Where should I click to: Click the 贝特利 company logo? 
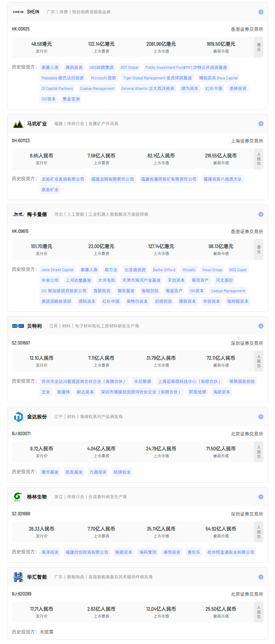tap(18, 326)
